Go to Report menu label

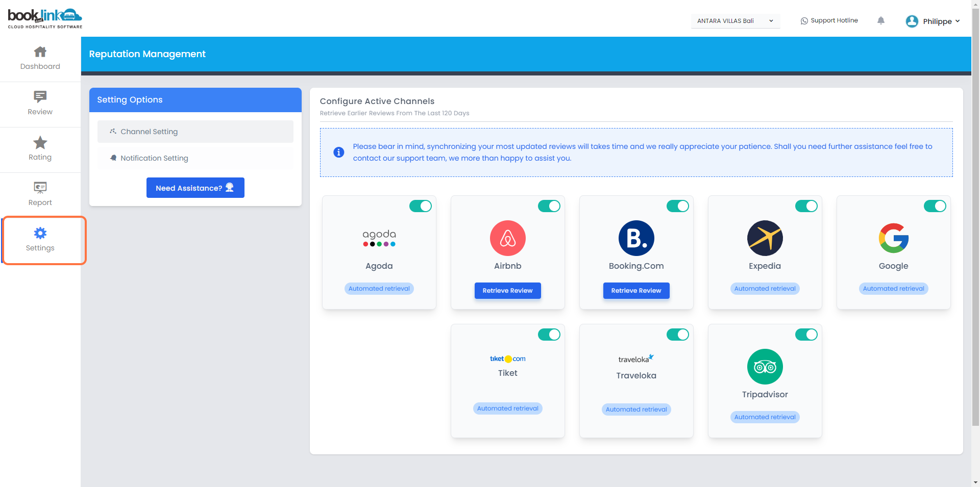coord(40,202)
